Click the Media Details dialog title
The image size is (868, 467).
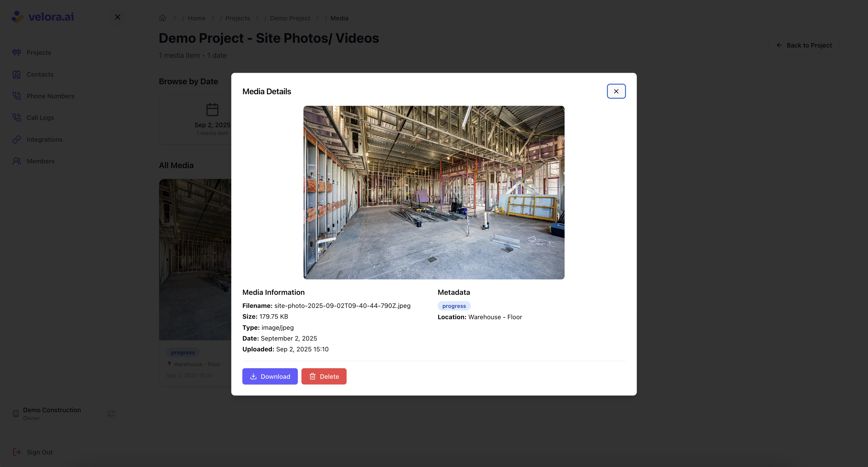click(x=267, y=91)
